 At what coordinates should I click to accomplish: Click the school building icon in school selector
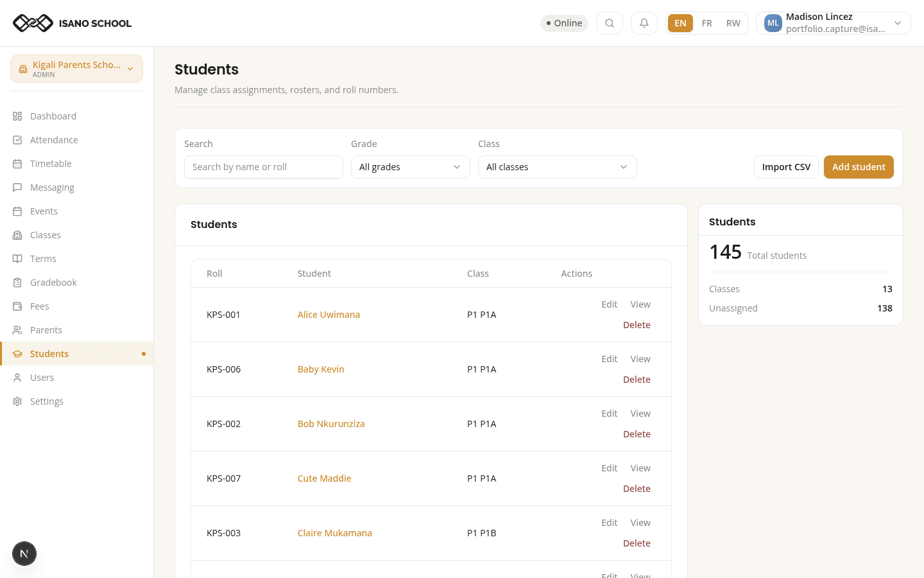pyautogui.click(x=23, y=69)
